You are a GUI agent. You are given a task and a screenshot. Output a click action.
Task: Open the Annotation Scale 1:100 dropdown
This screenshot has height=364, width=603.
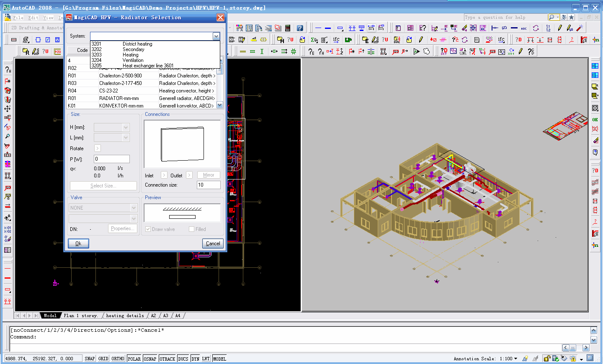(515, 359)
